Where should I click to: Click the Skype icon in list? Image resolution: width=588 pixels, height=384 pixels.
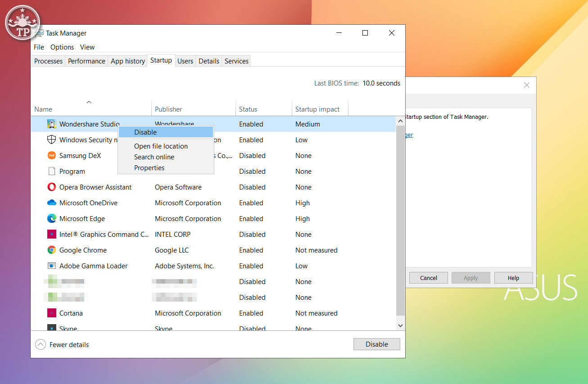(52, 328)
